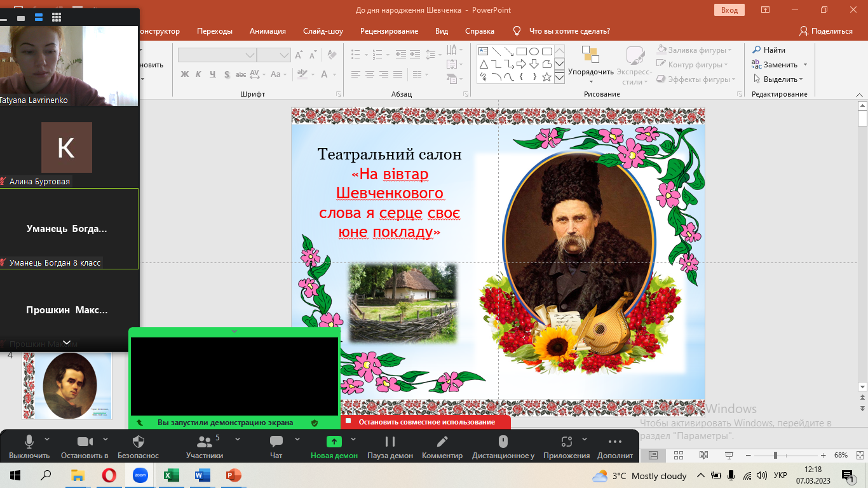
Task: Open bulleted list dropdown
Action: pyautogui.click(x=359, y=55)
